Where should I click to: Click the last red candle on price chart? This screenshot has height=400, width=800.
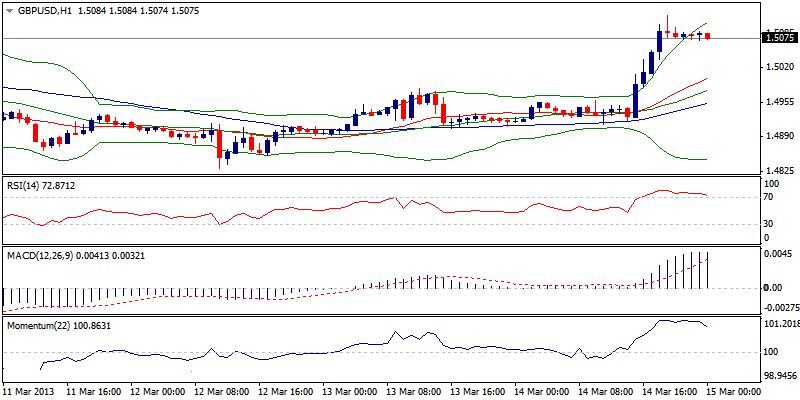click(x=708, y=36)
